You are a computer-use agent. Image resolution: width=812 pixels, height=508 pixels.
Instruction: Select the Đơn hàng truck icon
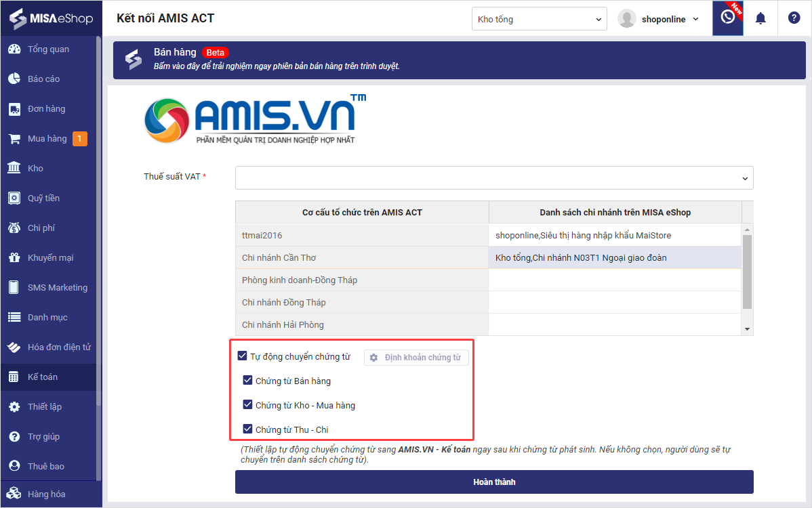[14, 109]
